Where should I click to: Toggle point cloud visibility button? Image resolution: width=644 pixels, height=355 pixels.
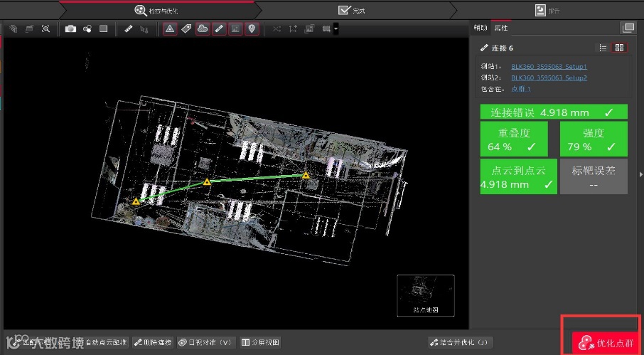[x=203, y=29]
